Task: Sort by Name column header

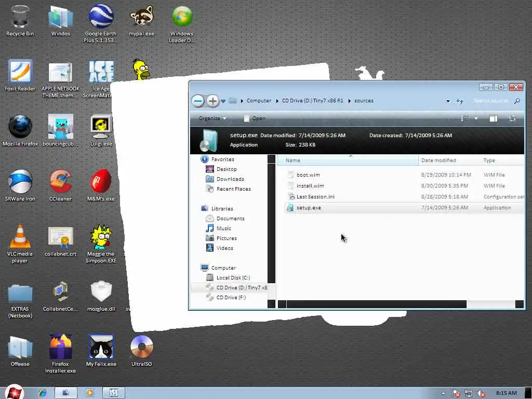Action: [348, 160]
